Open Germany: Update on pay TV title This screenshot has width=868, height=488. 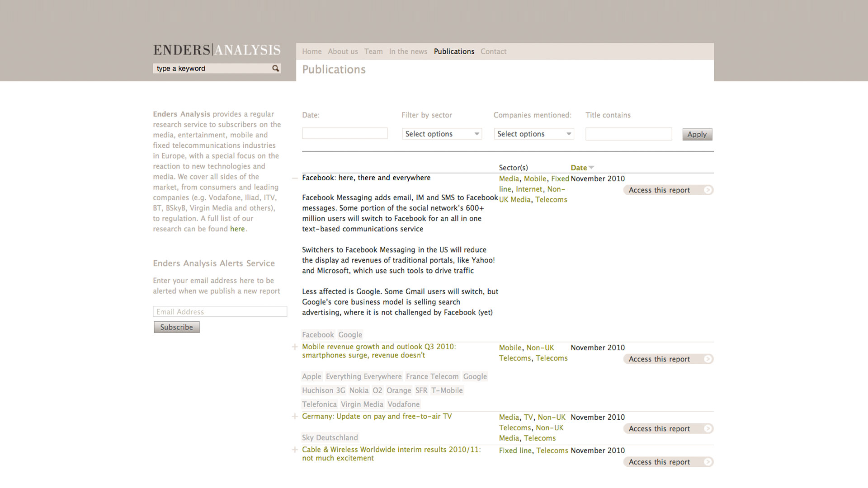point(377,417)
